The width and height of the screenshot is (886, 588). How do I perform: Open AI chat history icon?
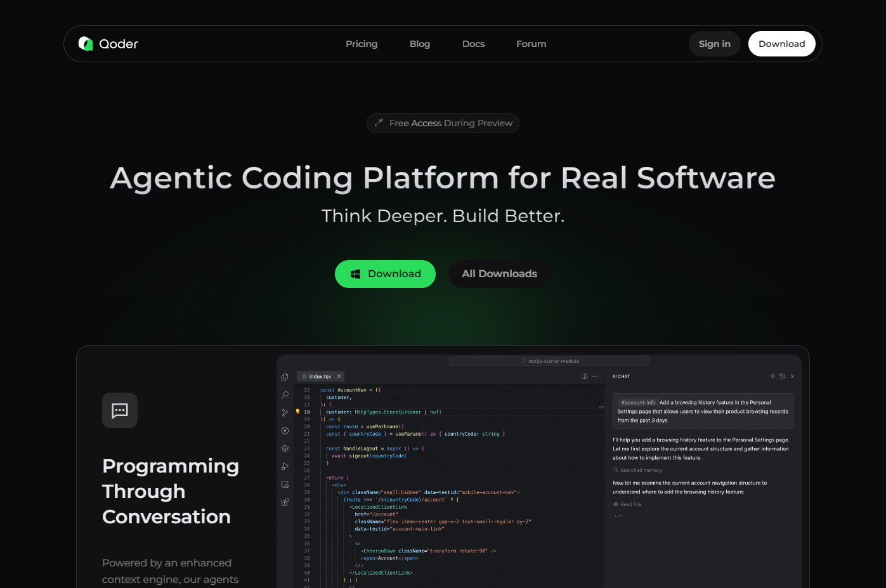tap(783, 376)
